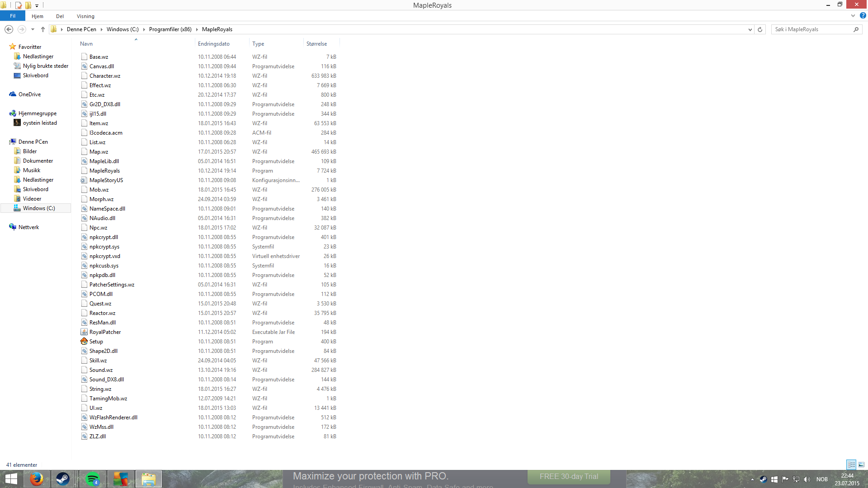Screen dimensions: 868x488
Task: Launch Steam from the taskbar
Action: click(x=63, y=479)
